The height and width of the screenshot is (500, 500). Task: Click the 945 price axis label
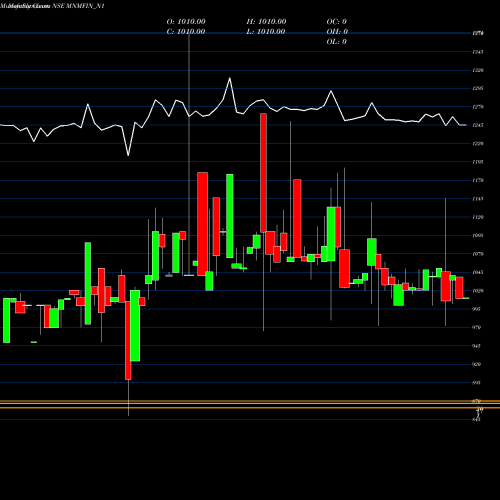tap(477, 346)
